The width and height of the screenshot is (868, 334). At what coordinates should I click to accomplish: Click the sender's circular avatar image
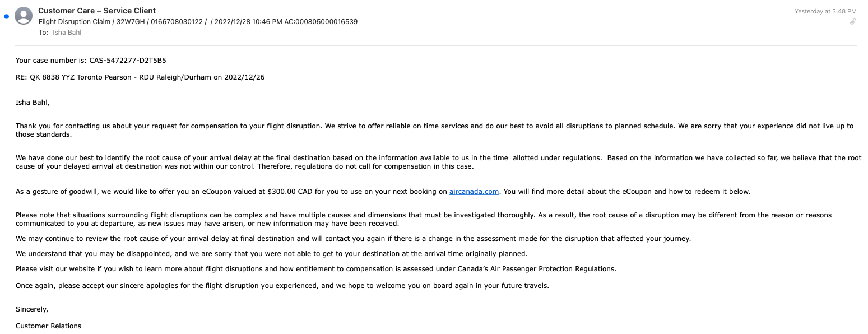pyautogui.click(x=23, y=16)
